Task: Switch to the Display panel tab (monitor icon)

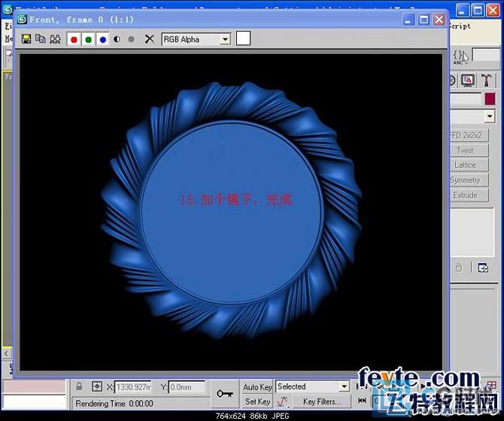Action: (468, 80)
